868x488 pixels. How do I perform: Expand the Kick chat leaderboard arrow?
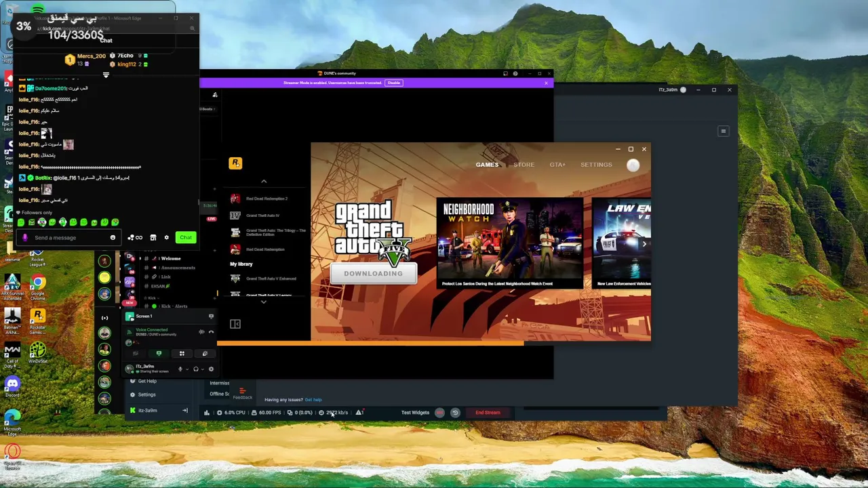[106, 75]
